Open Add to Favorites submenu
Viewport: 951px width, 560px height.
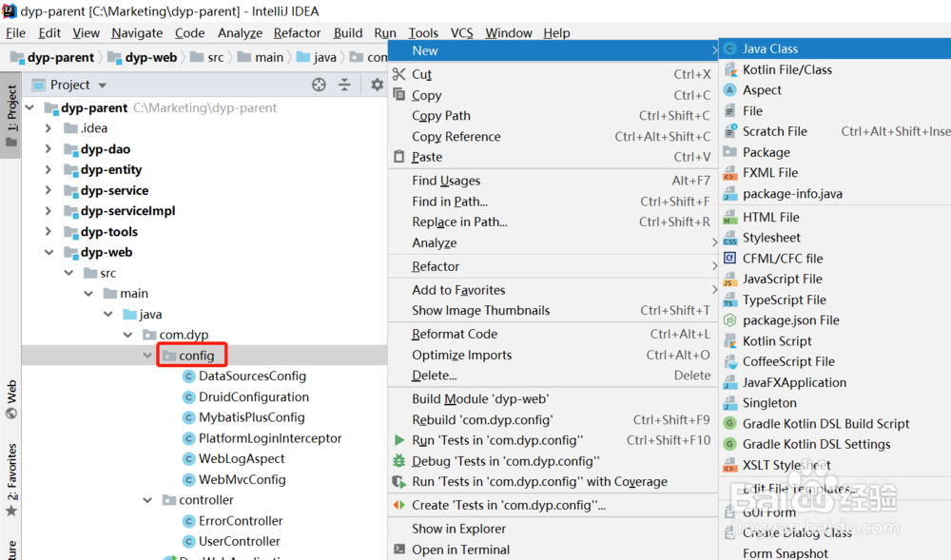click(x=552, y=290)
